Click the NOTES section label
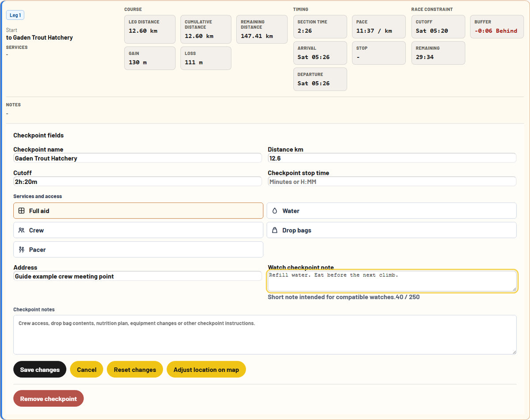 point(13,105)
